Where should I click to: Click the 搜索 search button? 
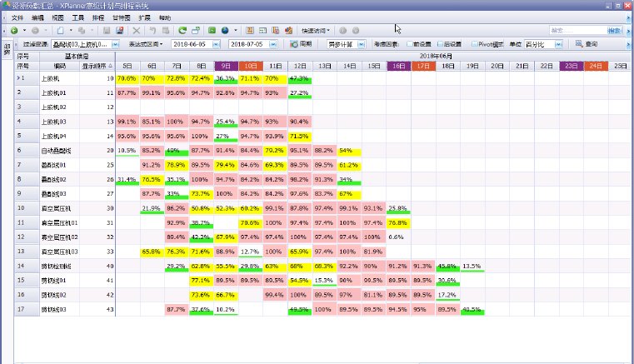(x=614, y=30)
